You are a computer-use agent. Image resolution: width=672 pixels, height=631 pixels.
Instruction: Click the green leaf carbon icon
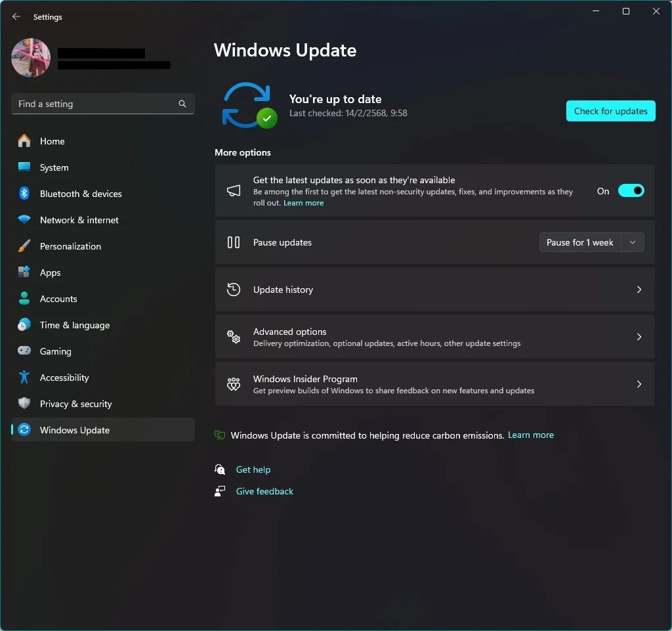tap(220, 435)
